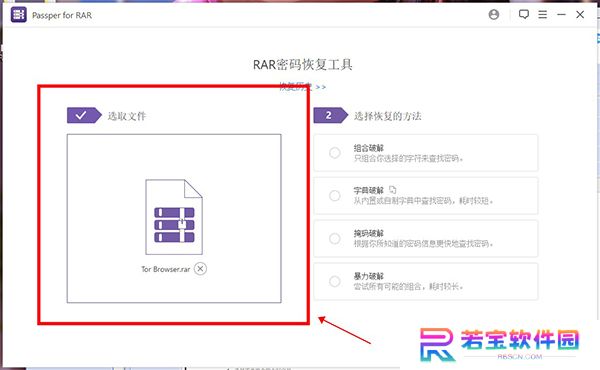Click the 选取文件 step heading
This screenshot has height=370, width=600.
[127, 116]
